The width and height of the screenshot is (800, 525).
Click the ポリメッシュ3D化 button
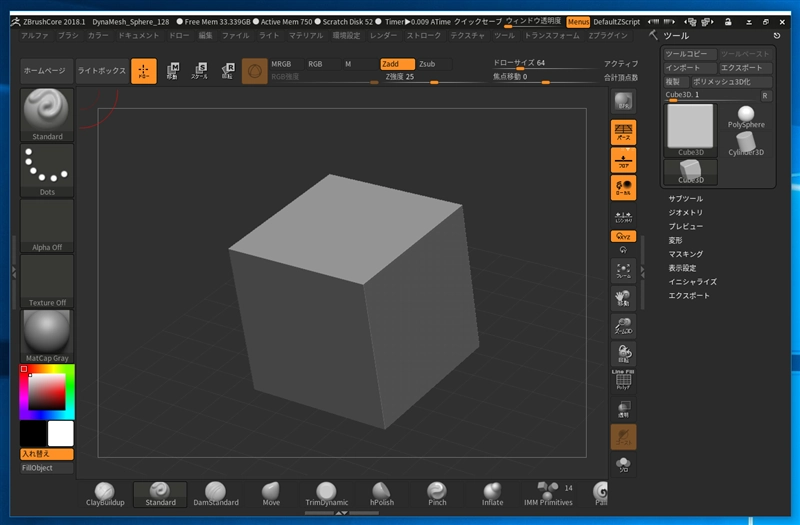pos(731,82)
